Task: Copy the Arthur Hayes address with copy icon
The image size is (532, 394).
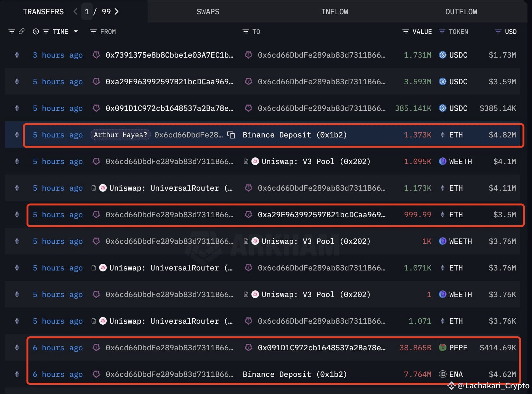Action: 231,135
